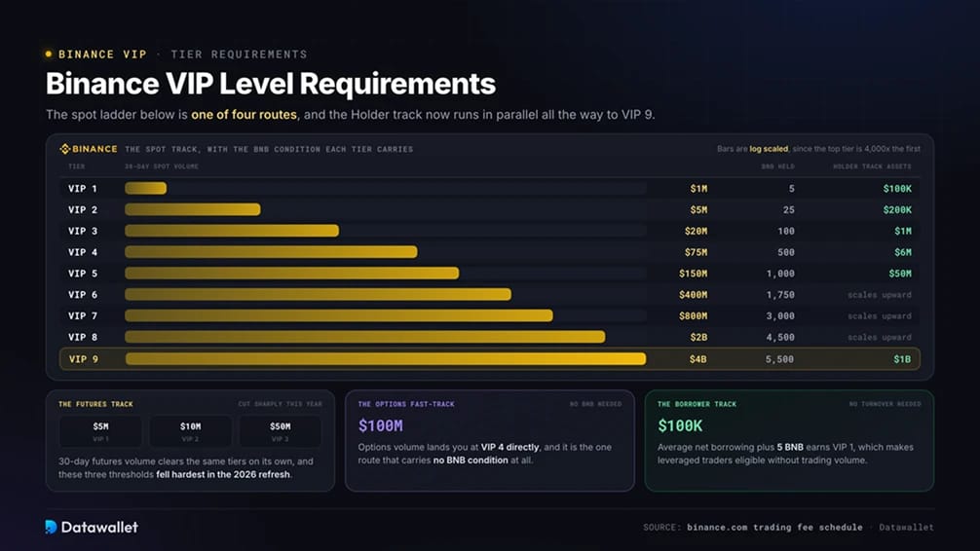
Task: Click the 'BNB HELD' column header
Action: 777,166
